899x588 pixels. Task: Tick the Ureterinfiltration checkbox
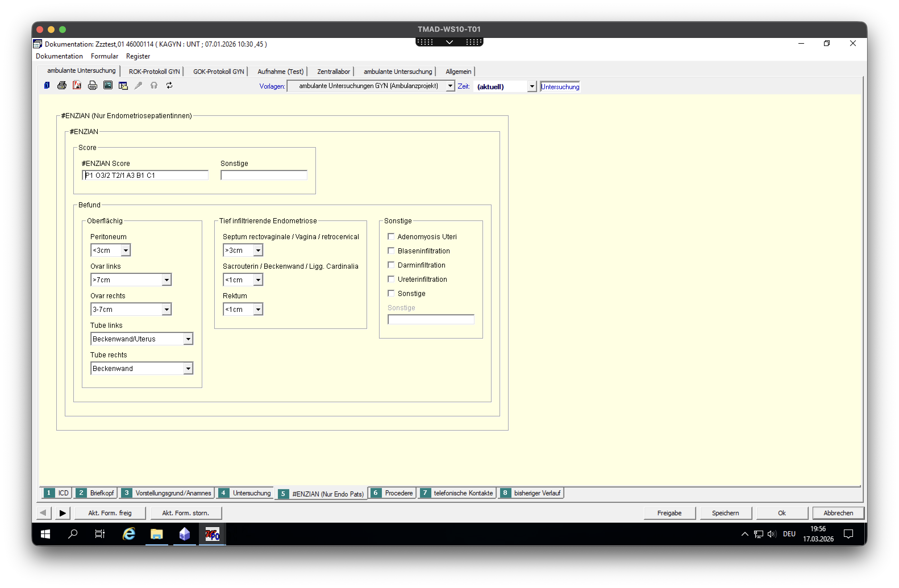[391, 279]
